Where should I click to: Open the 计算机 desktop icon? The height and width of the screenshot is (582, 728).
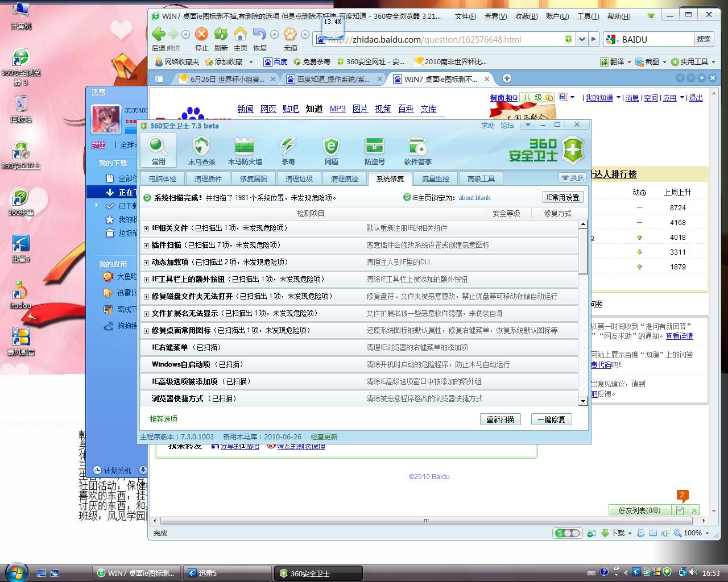coord(21,16)
